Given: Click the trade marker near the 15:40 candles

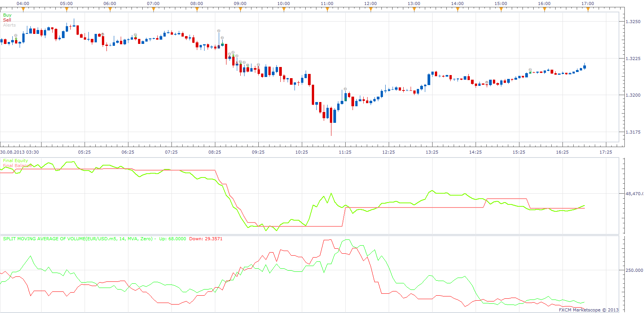Looking at the screenshot, I should (x=530, y=70).
